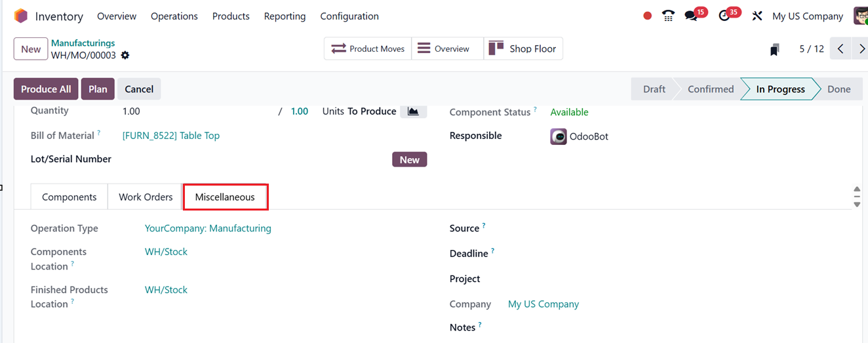The image size is (868, 343).
Task: Select the Components tab
Action: [69, 197]
